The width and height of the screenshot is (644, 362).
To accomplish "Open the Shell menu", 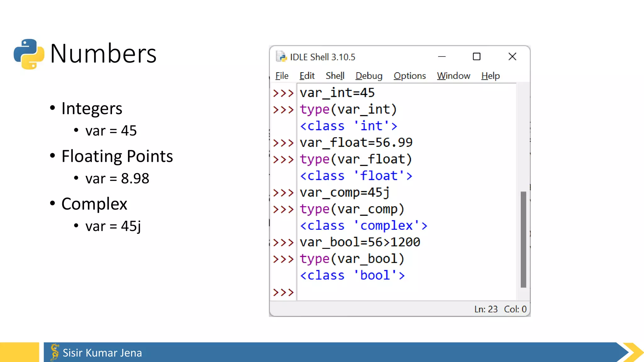I will point(335,76).
